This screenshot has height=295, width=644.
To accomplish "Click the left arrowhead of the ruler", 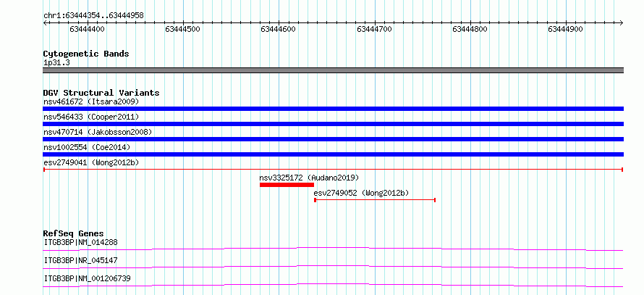I will (x=45, y=22).
